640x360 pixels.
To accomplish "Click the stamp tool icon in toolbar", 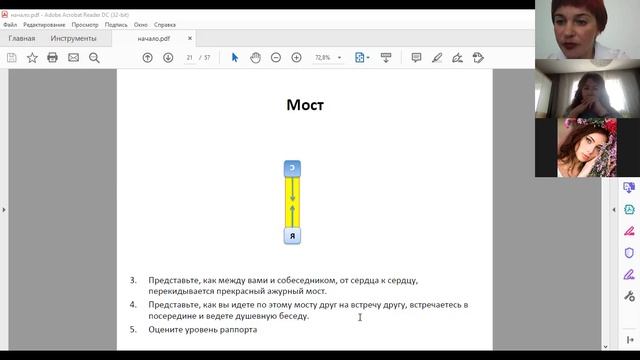I will (478, 58).
